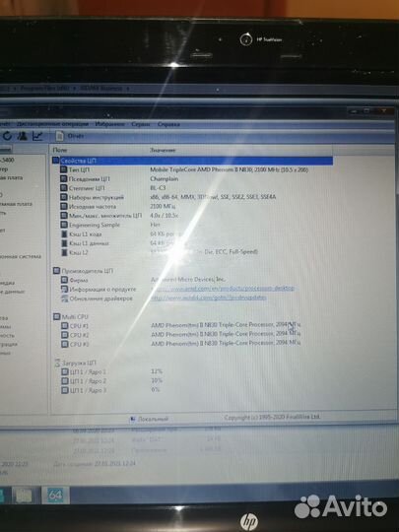Click the Обновление драйверов icon
399x532 pixels.
[x=64, y=299]
